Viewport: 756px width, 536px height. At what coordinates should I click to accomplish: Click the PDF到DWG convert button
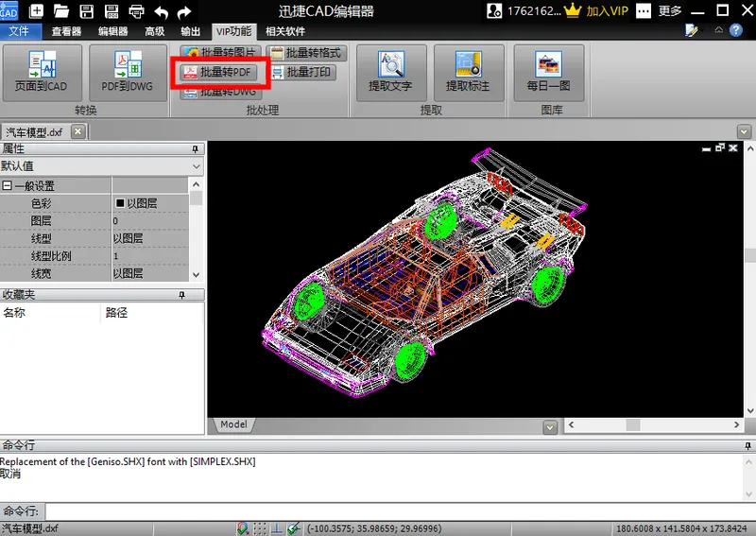pos(128,73)
